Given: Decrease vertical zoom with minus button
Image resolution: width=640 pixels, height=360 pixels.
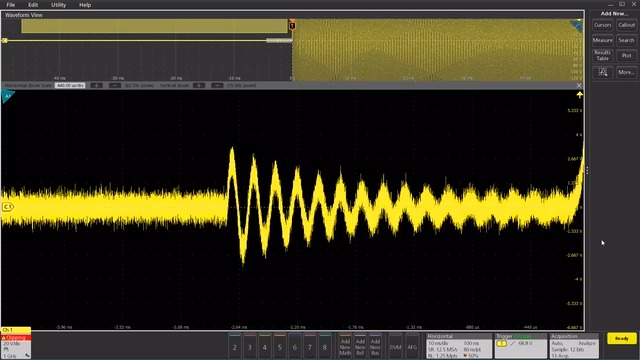Looking at the screenshot, I should pyautogui.click(x=217, y=86).
